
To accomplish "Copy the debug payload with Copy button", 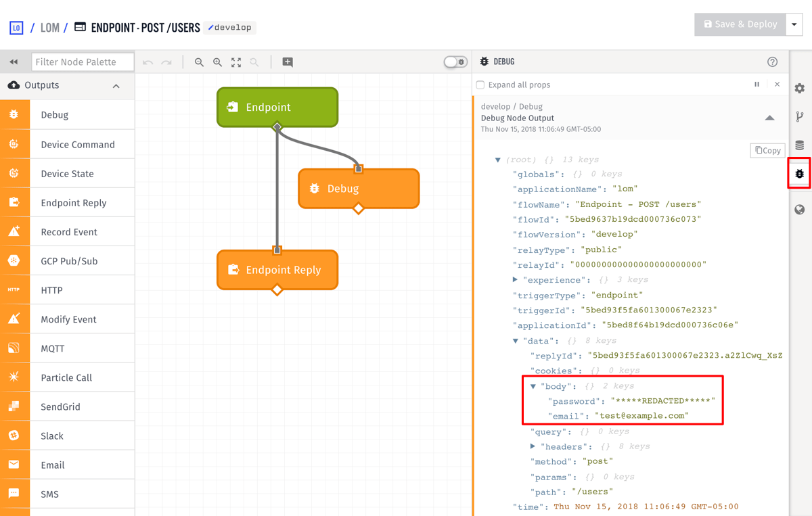I will click(767, 150).
